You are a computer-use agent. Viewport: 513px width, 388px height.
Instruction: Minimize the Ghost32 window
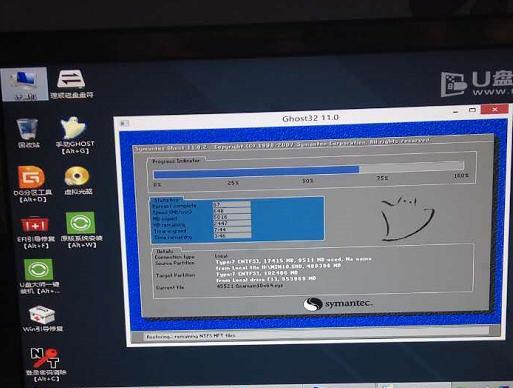click(456, 111)
